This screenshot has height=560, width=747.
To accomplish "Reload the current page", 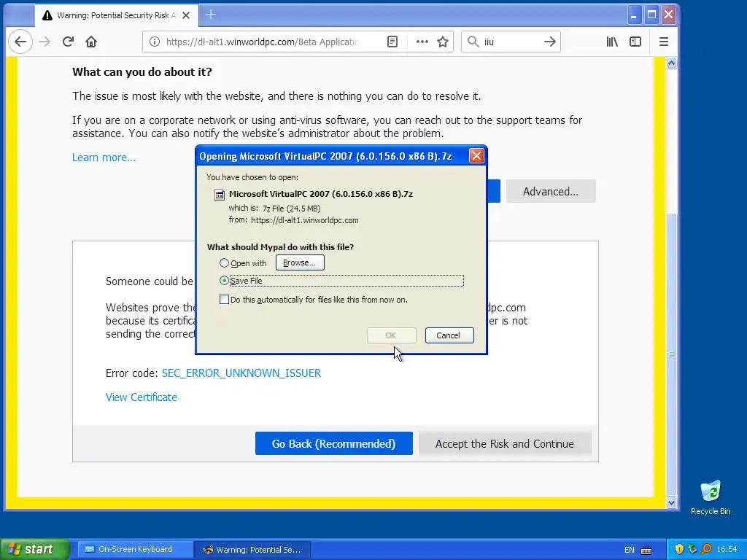I will 68,42.
